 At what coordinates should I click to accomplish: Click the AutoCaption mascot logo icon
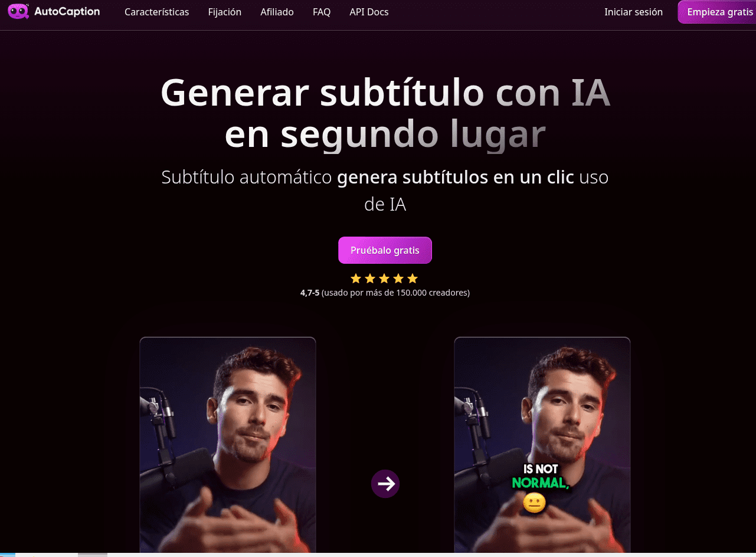click(x=19, y=12)
